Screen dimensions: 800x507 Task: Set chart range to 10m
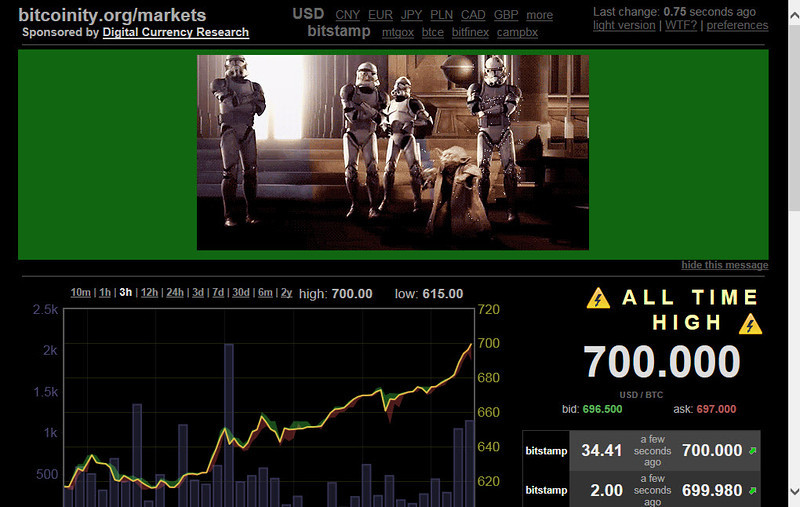click(80, 292)
